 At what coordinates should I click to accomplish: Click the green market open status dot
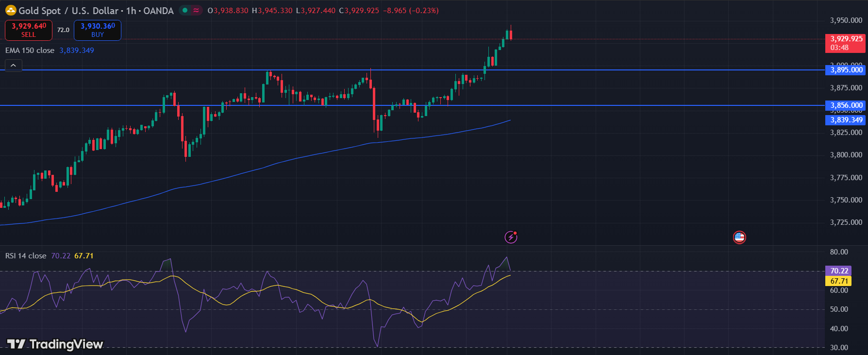tap(185, 10)
